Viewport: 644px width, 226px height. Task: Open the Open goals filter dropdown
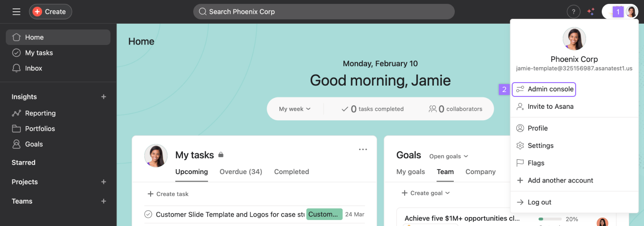point(448,156)
